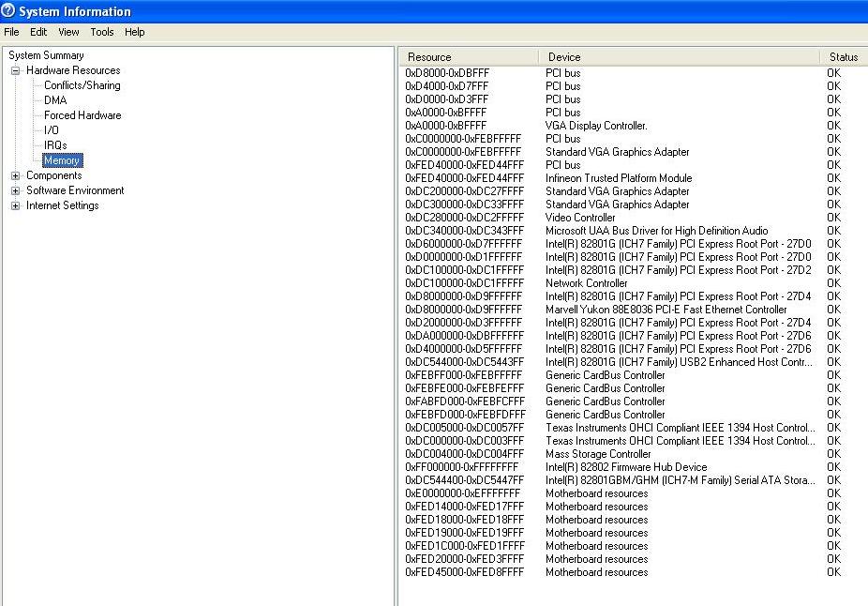Click Microsoft UAA Bus Driver entry

tap(656, 231)
